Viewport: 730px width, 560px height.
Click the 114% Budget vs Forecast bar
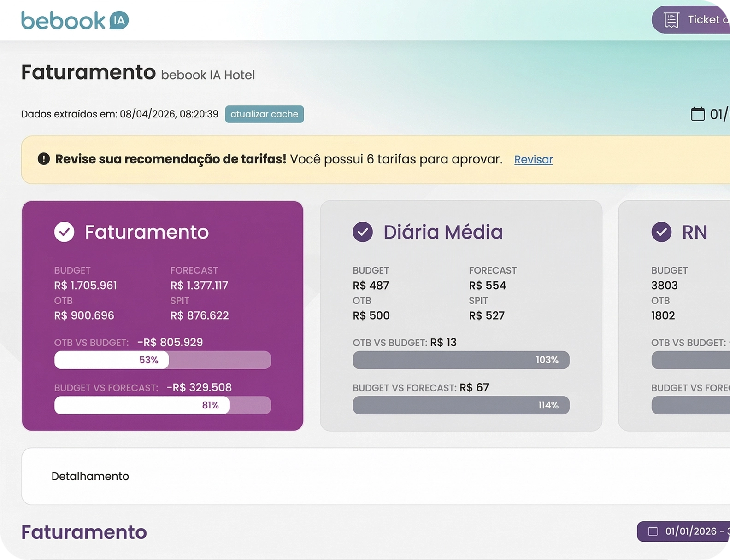(461, 405)
